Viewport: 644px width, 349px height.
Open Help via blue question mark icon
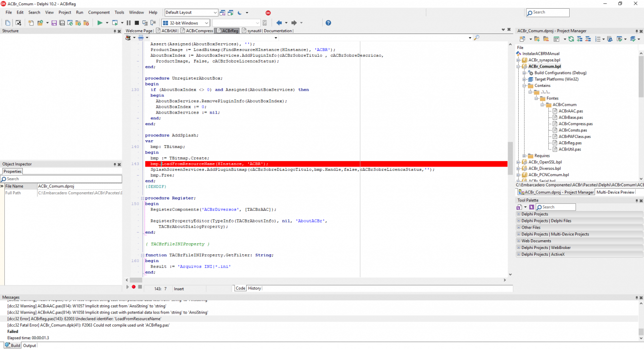pos(328,23)
